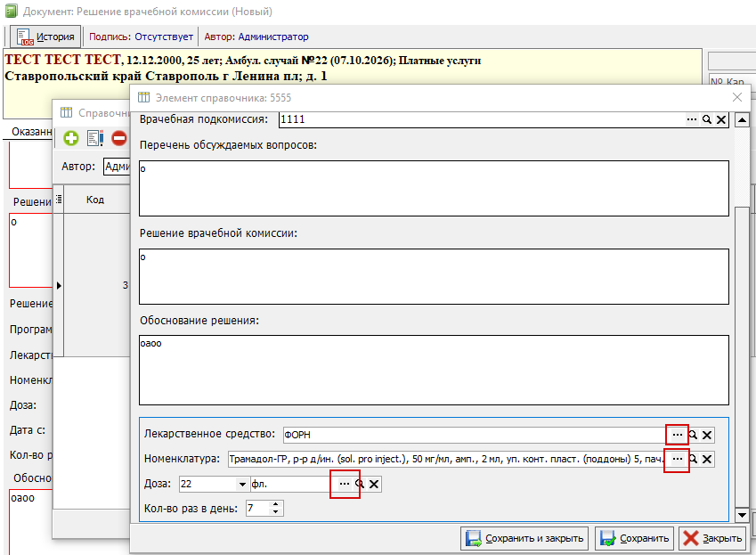Click Сохранить и закрыть button
Viewport: 756px width, 555px height.
tap(524, 538)
